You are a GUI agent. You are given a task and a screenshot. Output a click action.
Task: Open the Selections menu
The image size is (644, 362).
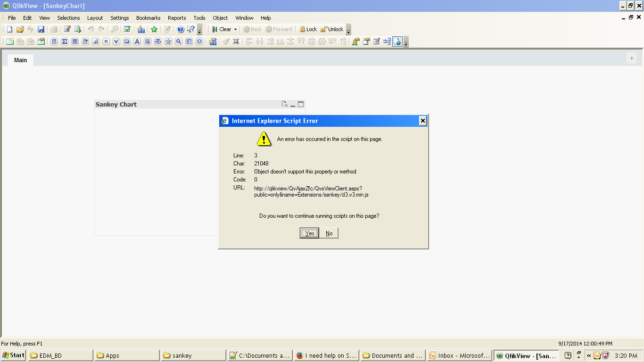pyautogui.click(x=68, y=18)
